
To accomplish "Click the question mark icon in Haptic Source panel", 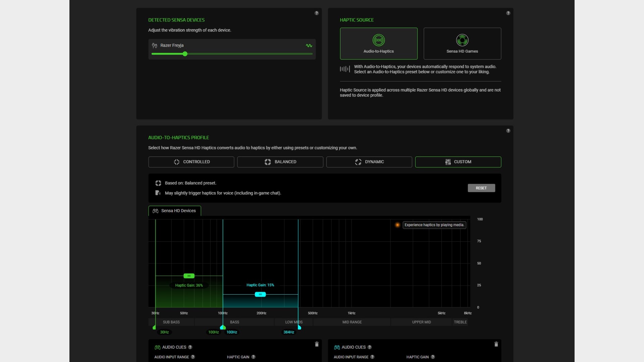I will pyautogui.click(x=508, y=13).
